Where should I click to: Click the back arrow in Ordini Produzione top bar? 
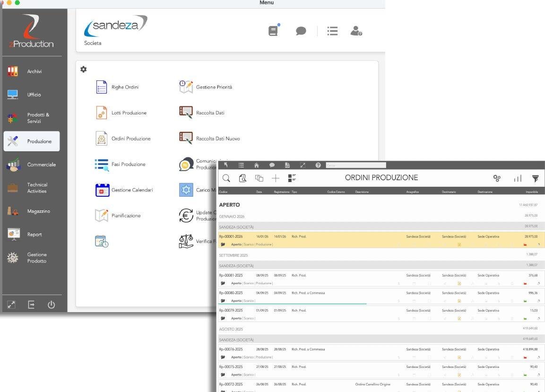tap(226, 165)
